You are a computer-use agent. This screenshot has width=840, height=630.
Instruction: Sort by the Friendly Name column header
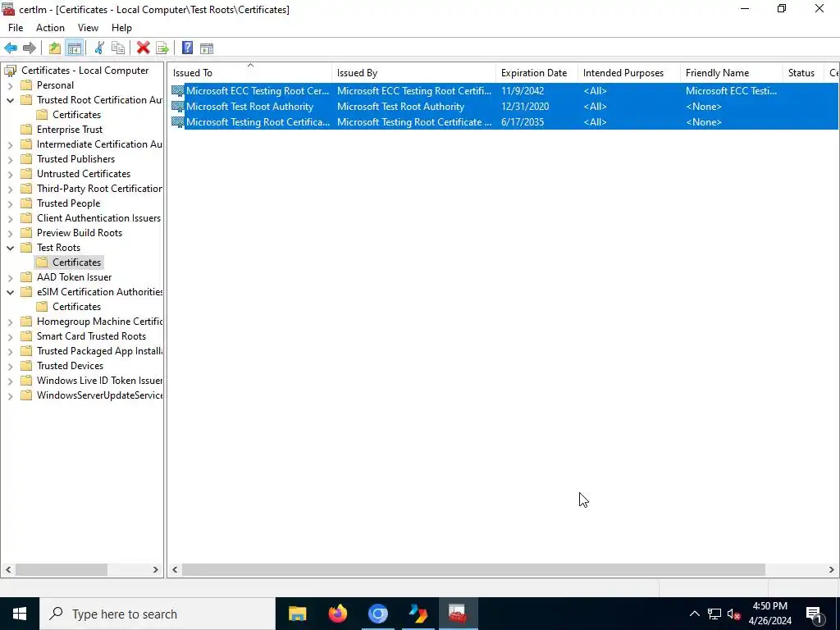(x=732, y=73)
